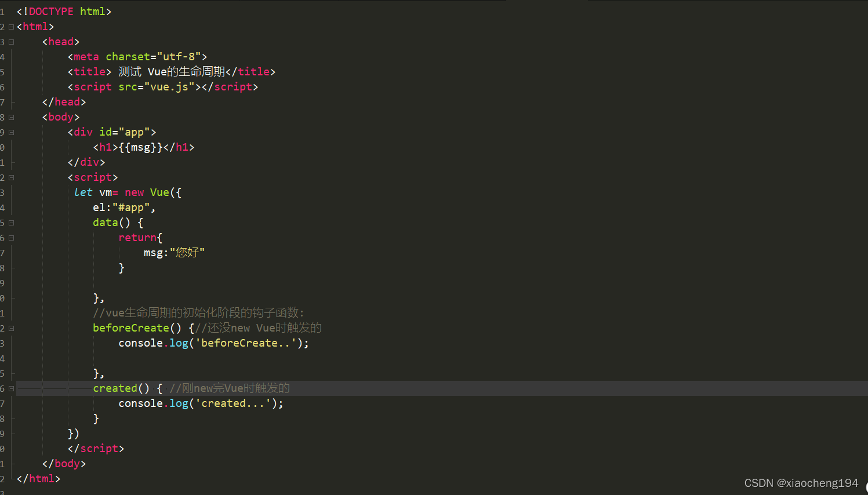Click the console.log('created...') line

click(x=201, y=403)
